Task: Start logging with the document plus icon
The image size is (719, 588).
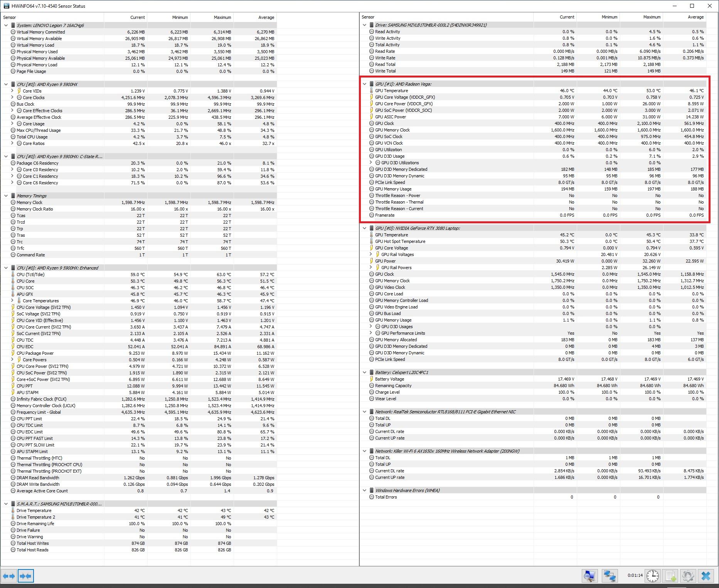Action: point(670,576)
